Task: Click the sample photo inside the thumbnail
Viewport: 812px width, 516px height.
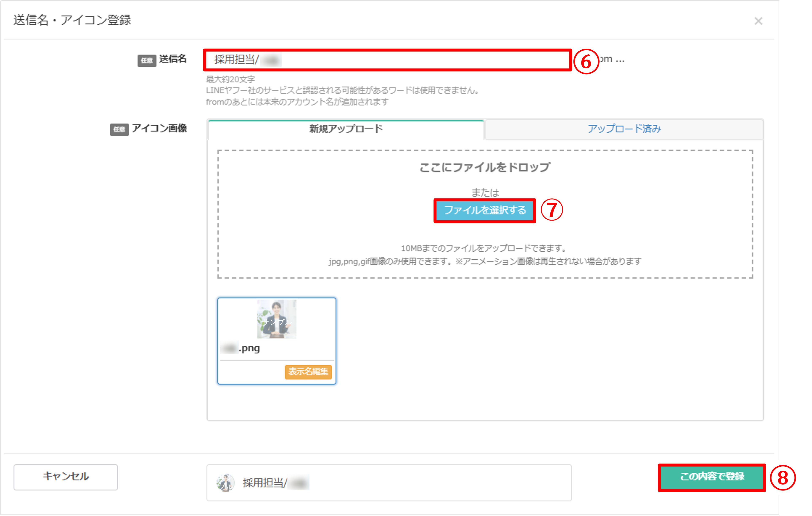Action: click(x=277, y=320)
